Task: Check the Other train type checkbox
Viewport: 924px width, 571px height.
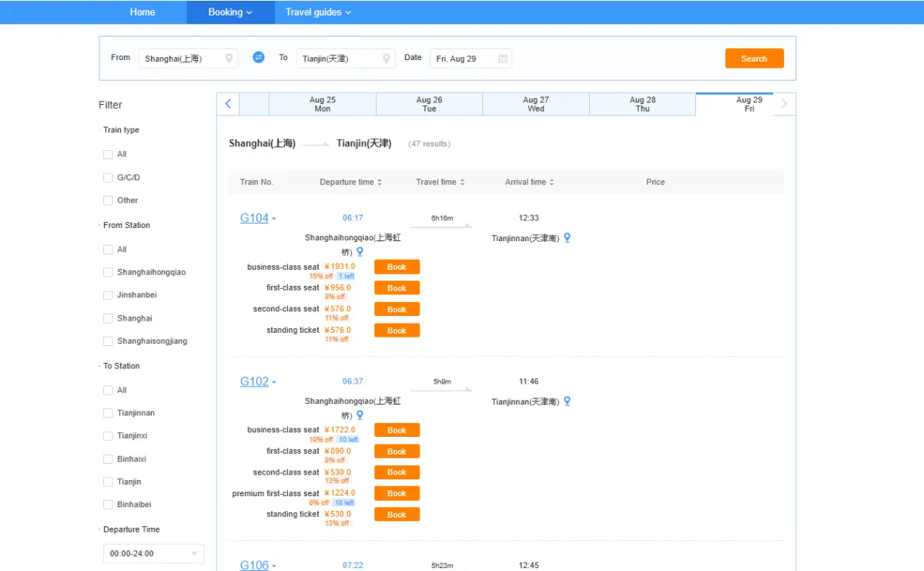Action: tap(108, 200)
